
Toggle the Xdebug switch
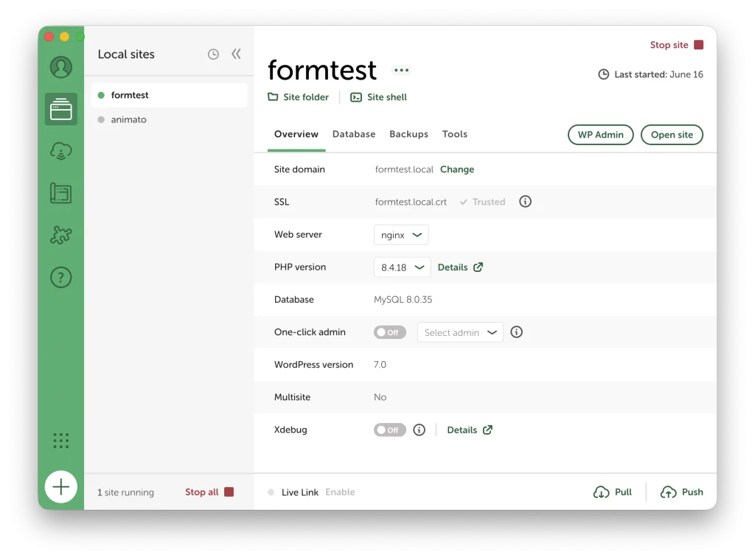click(390, 430)
